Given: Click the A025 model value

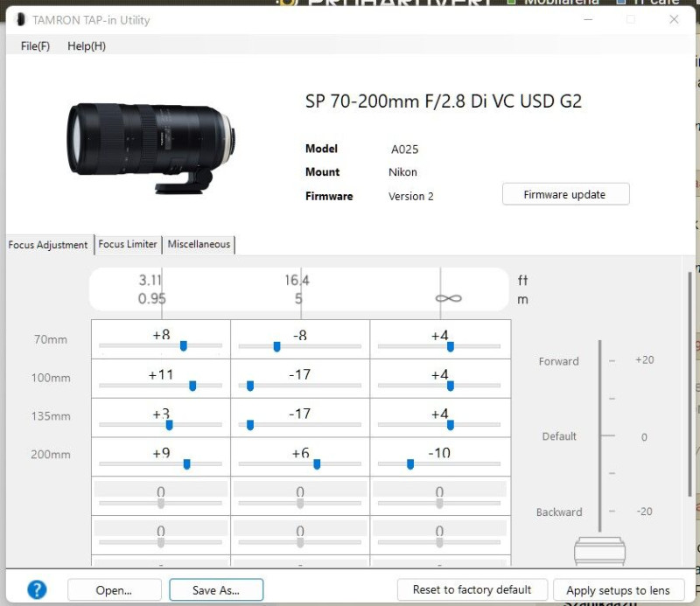Looking at the screenshot, I should pyautogui.click(x=404, y=149).
